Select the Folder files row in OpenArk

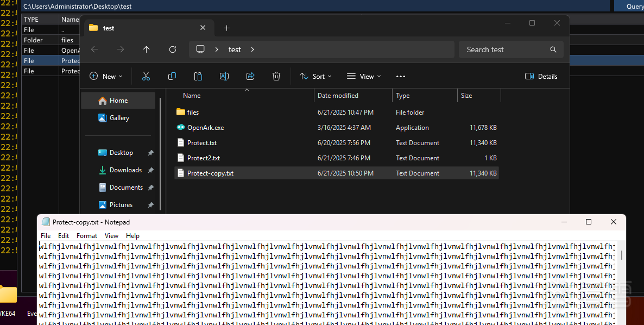[50, 40]
